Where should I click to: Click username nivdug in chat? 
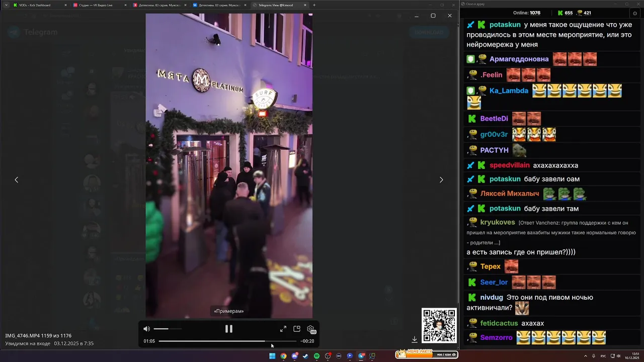coord(492,298)
